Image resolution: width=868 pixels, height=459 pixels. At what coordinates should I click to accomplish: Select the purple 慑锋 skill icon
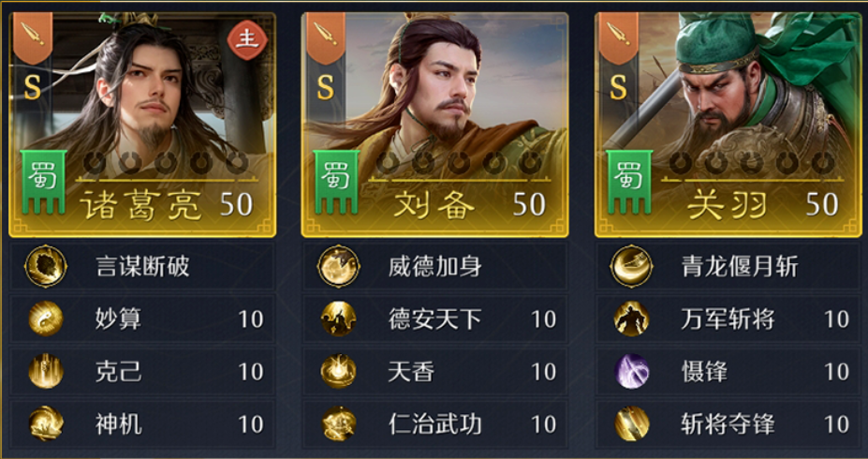tap(631, 371)
